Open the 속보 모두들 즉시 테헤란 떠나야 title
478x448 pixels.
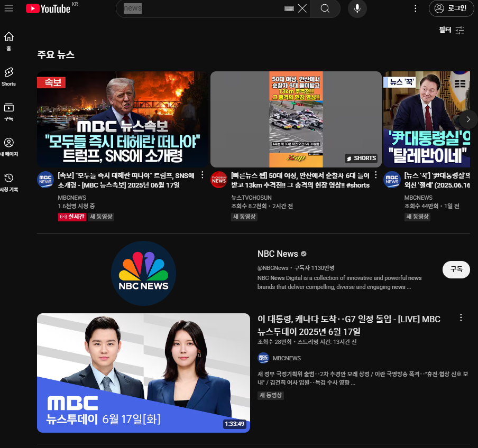point(126,180)
